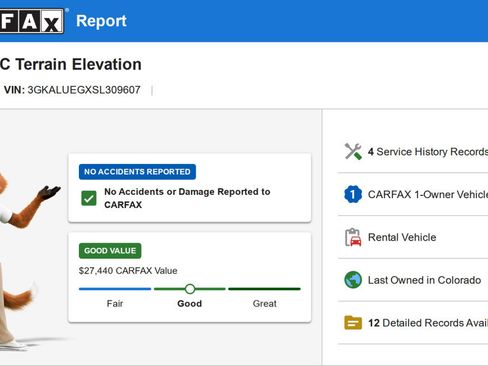Click the globe icon beside Last Owned
The width and height of the screenshot is (488, 366).
(x=353, y=280)
